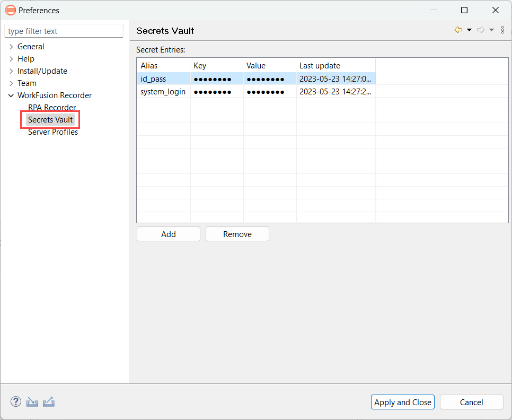512x420 pixels.
Task: Select the General preferences item
Action: pyautogui.click(x=31, y=47)
